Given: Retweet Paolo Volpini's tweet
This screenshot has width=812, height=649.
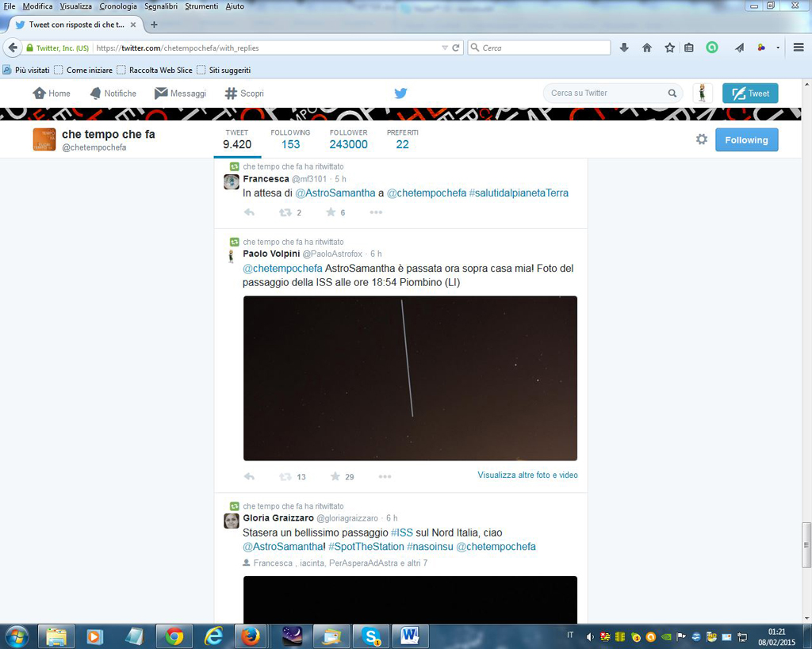Looking at the screenshot, I should click(x=285, y=476).
